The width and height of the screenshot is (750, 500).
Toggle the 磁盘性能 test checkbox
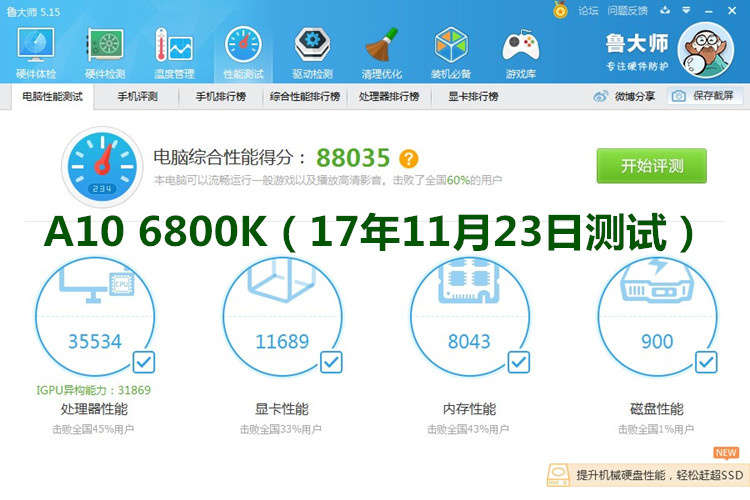(706, 362)
